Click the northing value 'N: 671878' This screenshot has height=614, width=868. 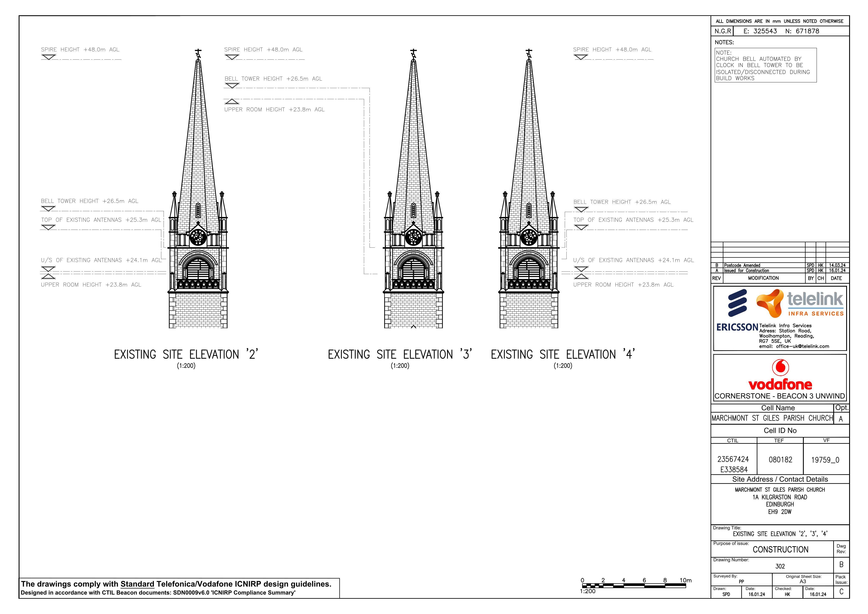pyautogui.click(x=802, y=31)
